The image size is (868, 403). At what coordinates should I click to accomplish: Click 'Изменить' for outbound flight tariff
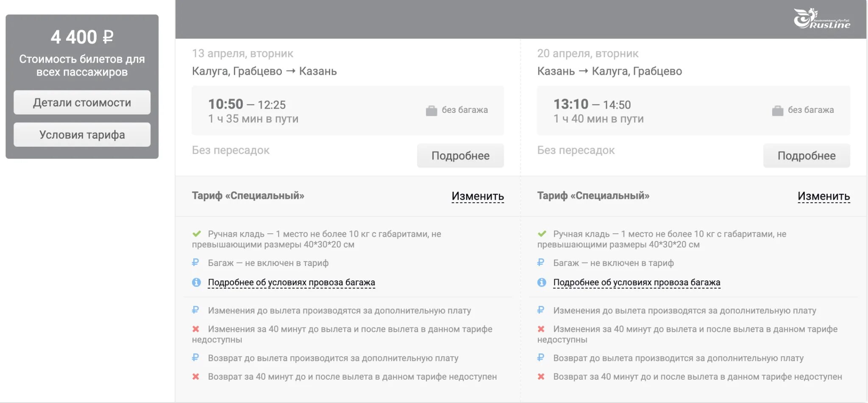(x=478, y=196)
